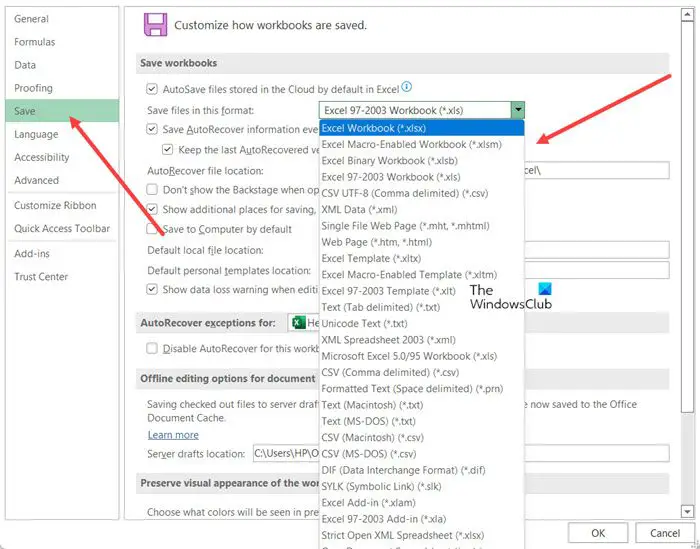
Task: Select the Save category in sidebar
Action: (62, 111)
